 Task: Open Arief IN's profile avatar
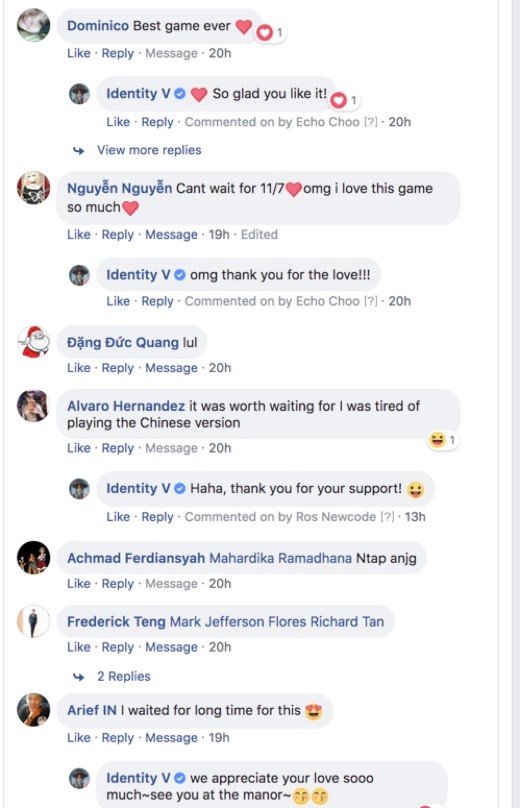point(33,710)
